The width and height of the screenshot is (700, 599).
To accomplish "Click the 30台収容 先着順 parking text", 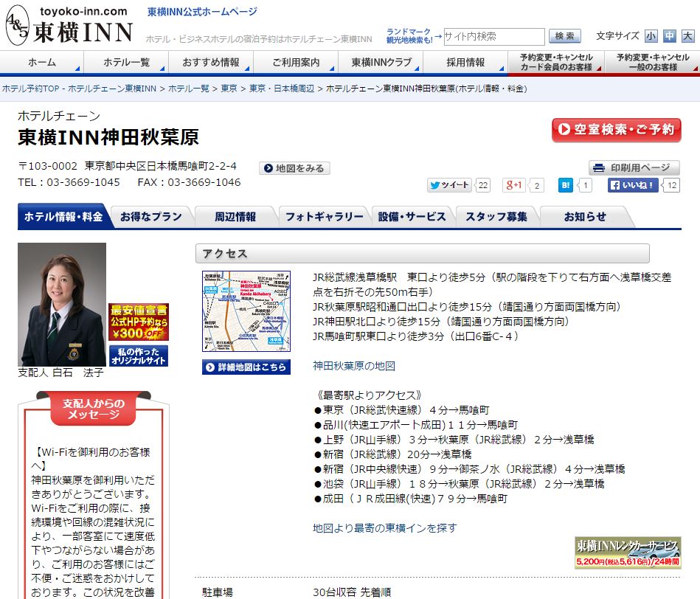I will [x=352, y=592].
